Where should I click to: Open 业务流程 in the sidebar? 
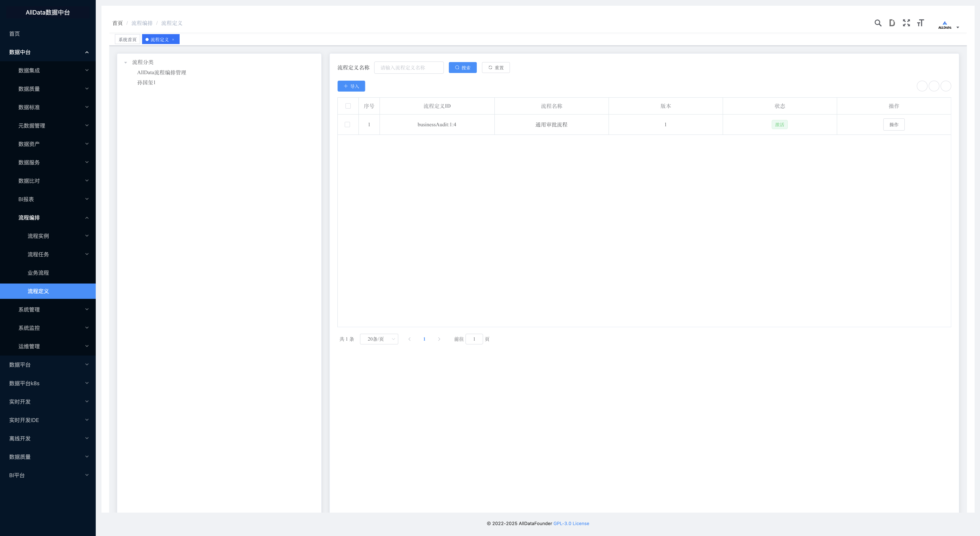point(47,273)
